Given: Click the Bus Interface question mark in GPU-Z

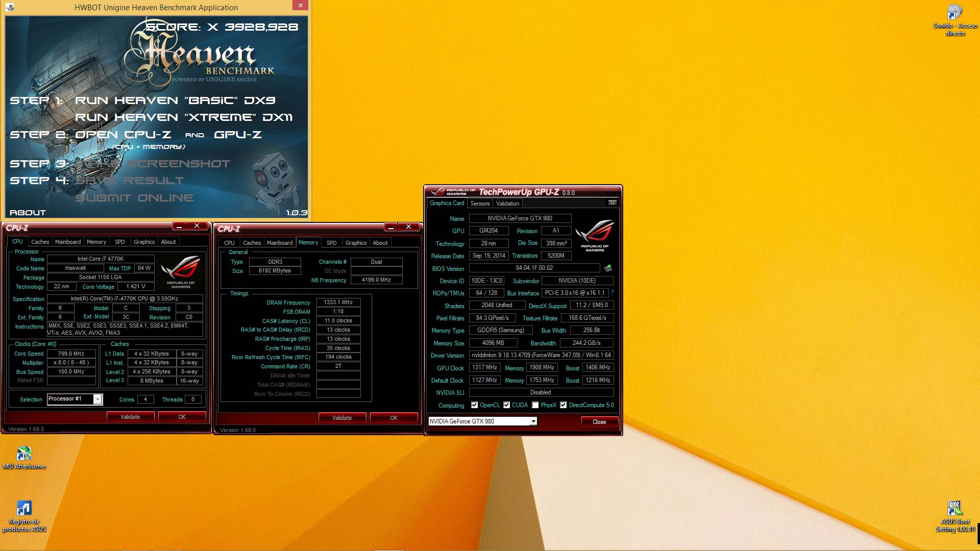Looking at the screenshot, I should click(x=612, y=293).
